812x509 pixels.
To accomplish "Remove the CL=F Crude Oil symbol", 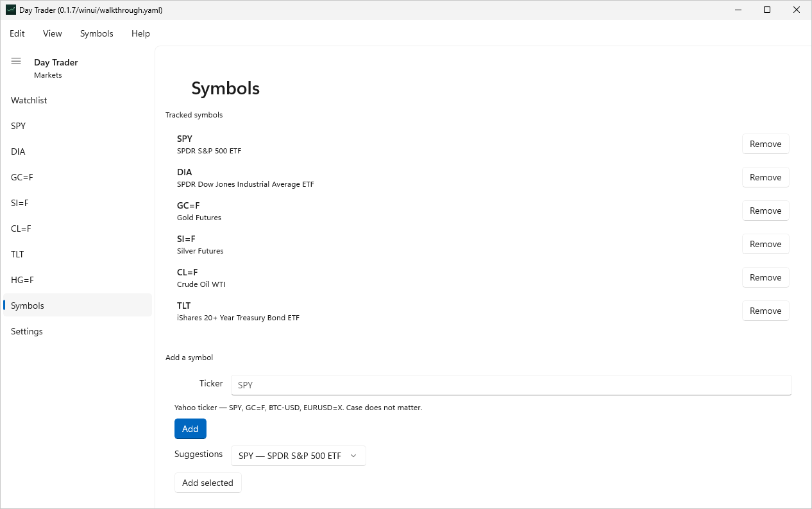I will [x=765, y=277].
